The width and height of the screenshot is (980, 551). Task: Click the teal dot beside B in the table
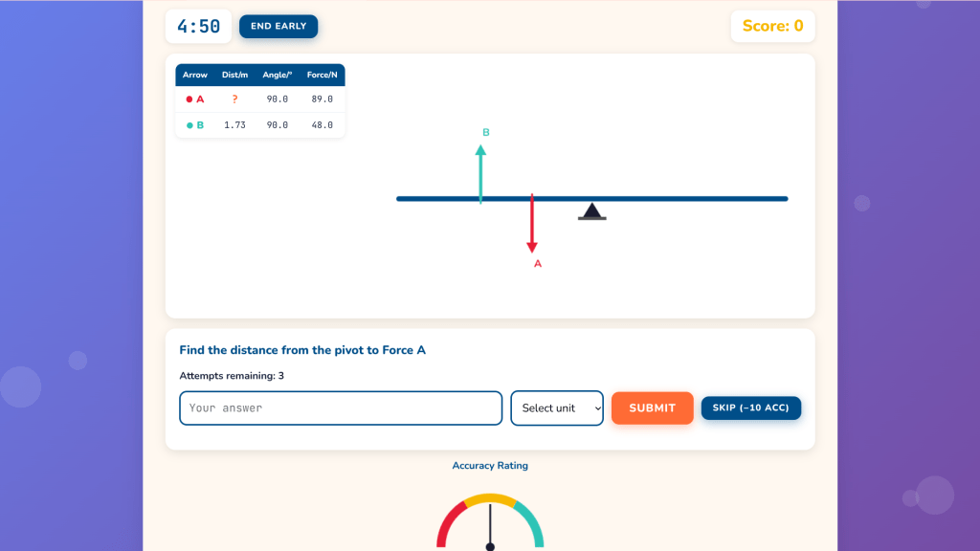[189, 125]
